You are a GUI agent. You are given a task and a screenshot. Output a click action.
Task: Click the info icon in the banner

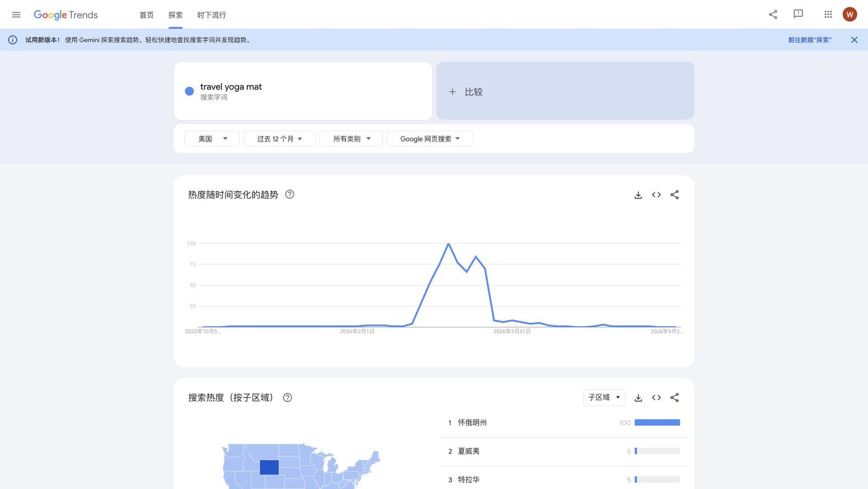(12, 40)
